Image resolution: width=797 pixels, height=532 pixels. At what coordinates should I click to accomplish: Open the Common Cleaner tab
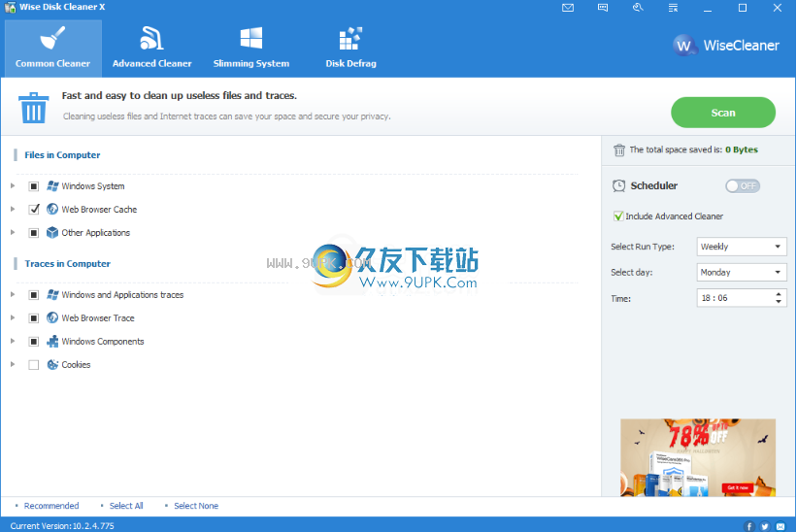[x=52, y=49]
